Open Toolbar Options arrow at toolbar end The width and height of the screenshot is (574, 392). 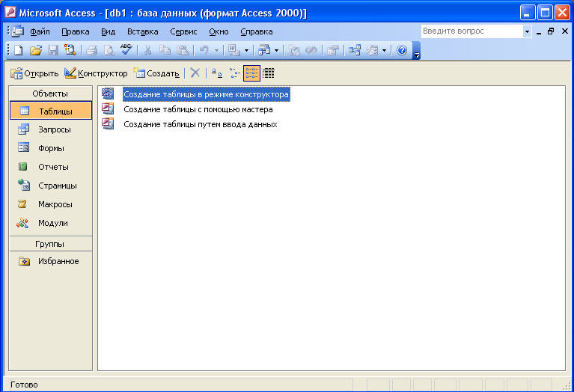click(x=416, y=51)
